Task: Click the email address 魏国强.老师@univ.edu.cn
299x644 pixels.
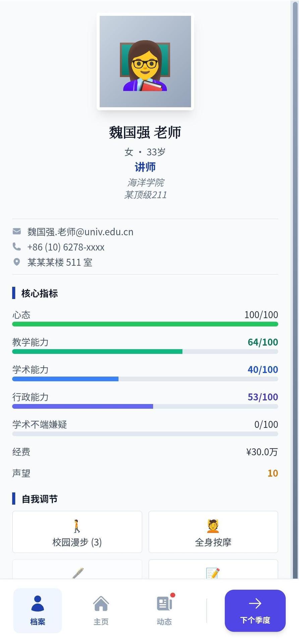Action: 80,232
